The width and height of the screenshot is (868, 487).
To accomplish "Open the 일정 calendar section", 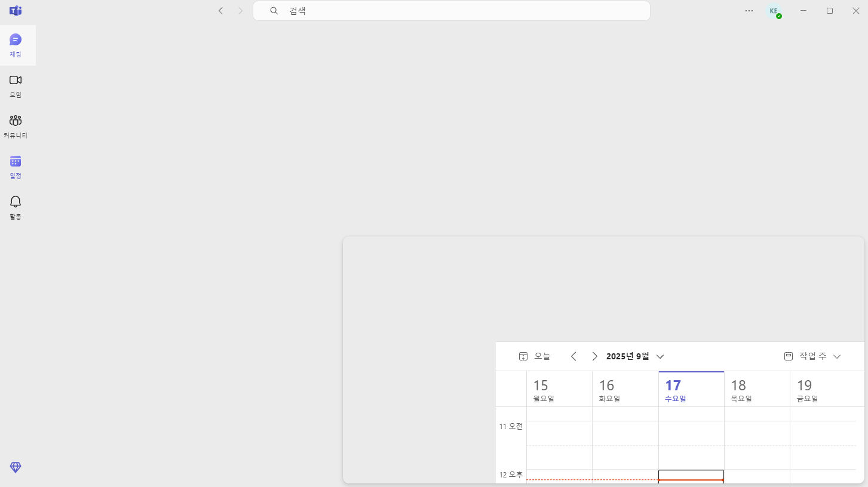I will pyautogui.click(x=16, y=167).
